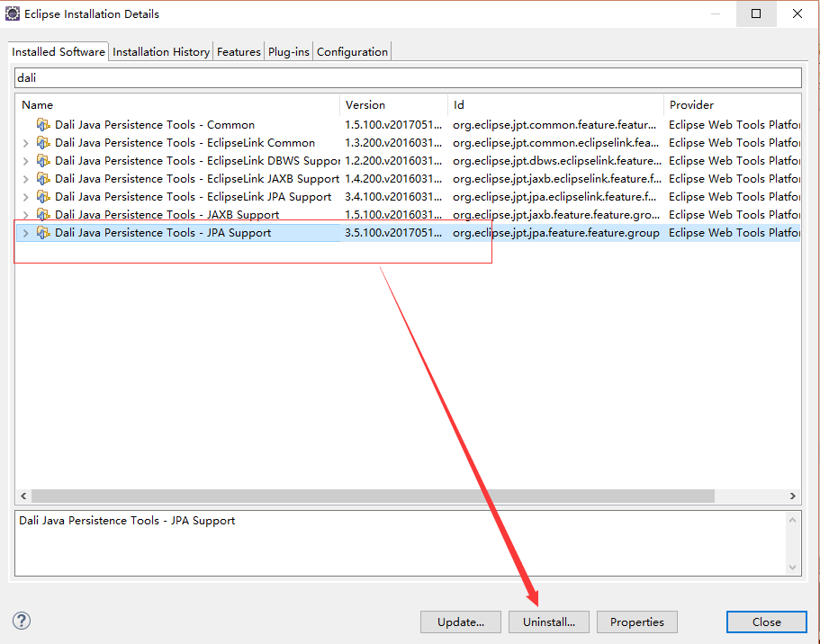Screen dimensions: 820x644
Task: Expand the EclipseLink JAXB Support row
Action: (x=25, y=179)
